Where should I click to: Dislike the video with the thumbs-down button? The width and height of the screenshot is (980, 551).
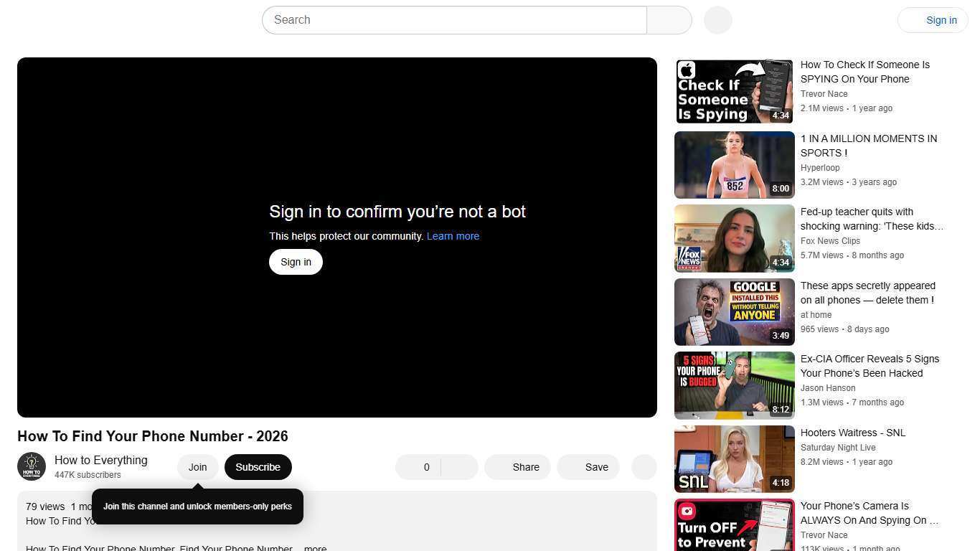(459, 467)
